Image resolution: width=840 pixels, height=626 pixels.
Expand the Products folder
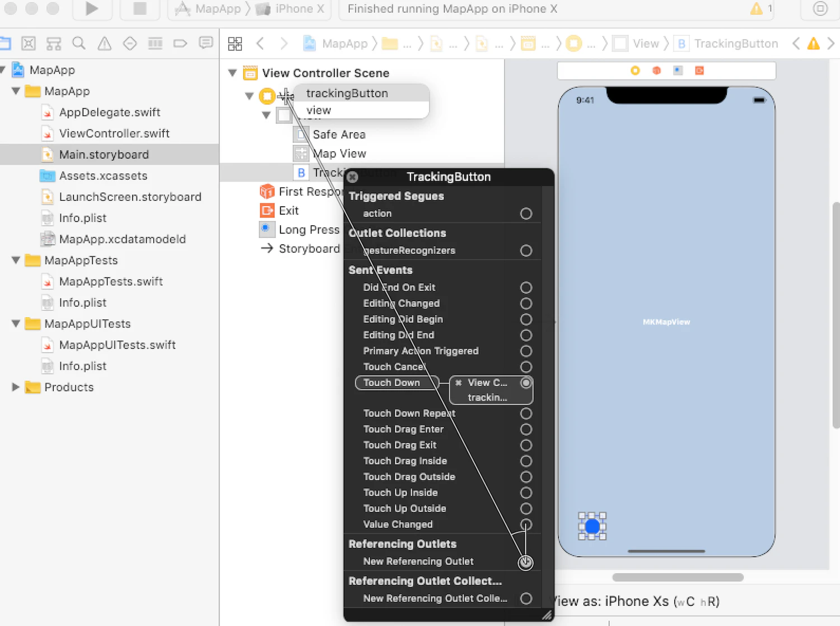click(x=16, y=387)
